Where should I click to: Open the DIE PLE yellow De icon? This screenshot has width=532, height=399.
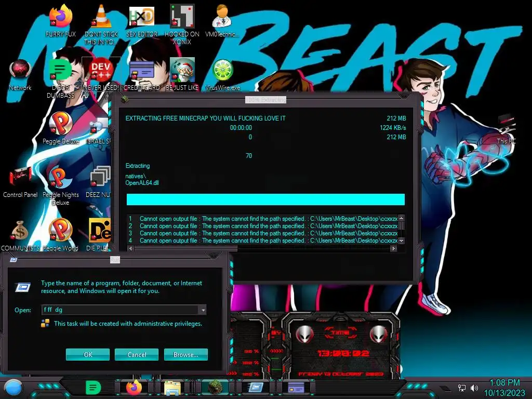coord(99,235)
